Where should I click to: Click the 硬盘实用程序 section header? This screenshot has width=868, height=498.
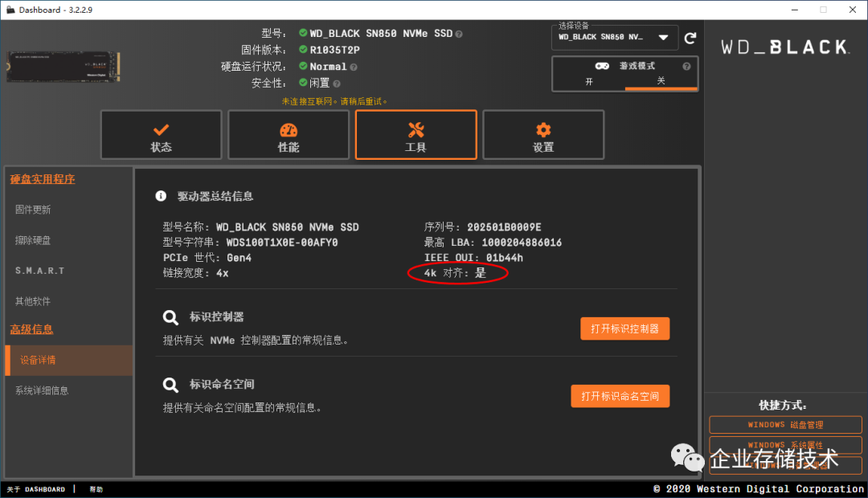click(43, 179)
